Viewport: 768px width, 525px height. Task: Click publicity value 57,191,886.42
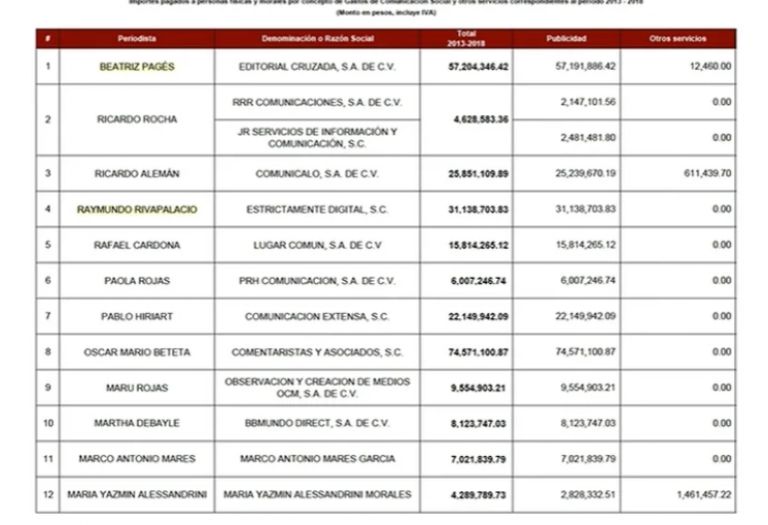click(585, 66)
